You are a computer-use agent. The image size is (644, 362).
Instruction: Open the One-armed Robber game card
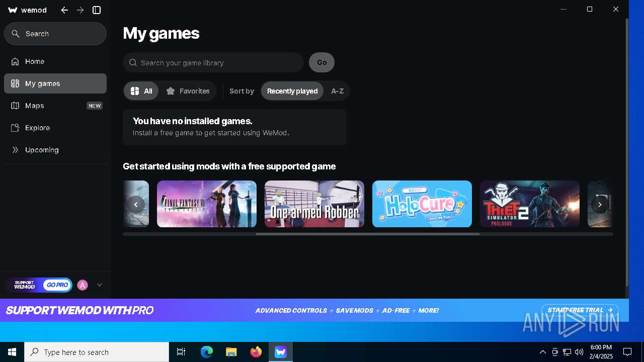(x=314, y=204)
